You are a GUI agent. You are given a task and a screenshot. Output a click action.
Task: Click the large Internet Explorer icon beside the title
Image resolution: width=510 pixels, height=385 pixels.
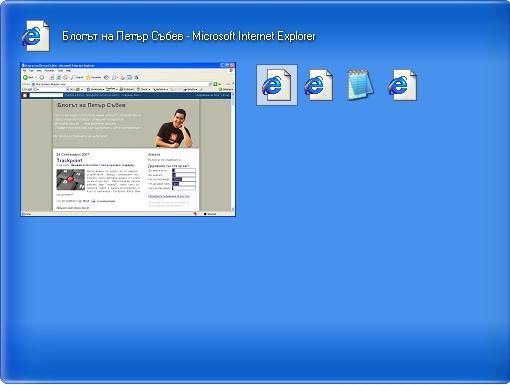point(36,36)
